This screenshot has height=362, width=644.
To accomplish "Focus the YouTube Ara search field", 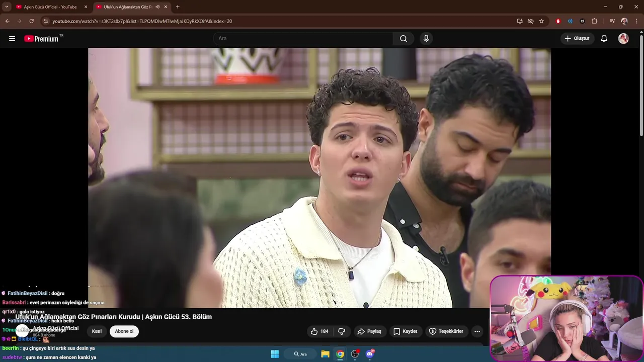I will [303, 39].
